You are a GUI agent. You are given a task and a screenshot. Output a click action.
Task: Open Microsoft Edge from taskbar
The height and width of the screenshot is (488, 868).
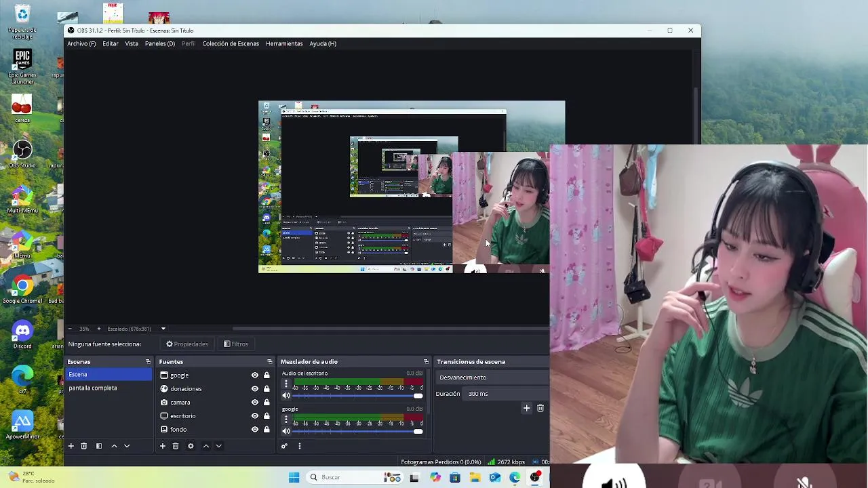tap(515, 477)
